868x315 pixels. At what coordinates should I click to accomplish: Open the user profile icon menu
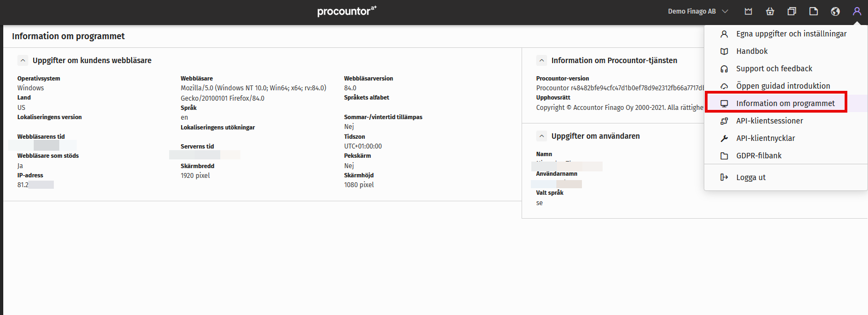[x=857, y=11]
